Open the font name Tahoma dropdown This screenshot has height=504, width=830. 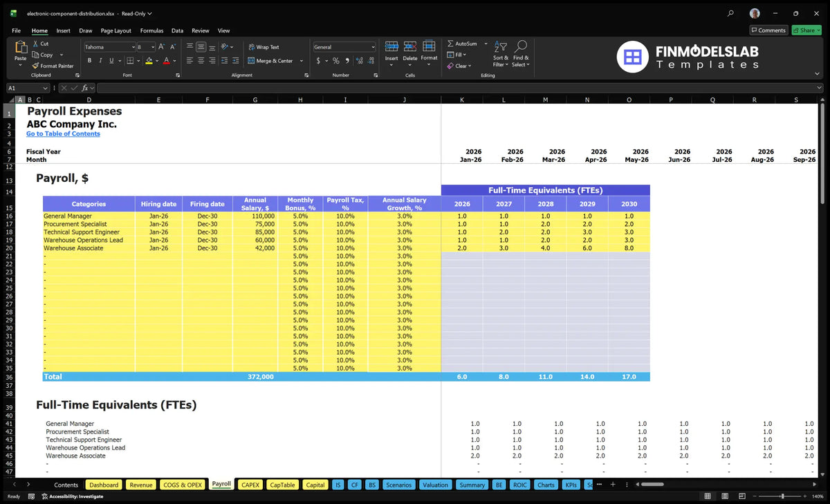coord(133,47)
